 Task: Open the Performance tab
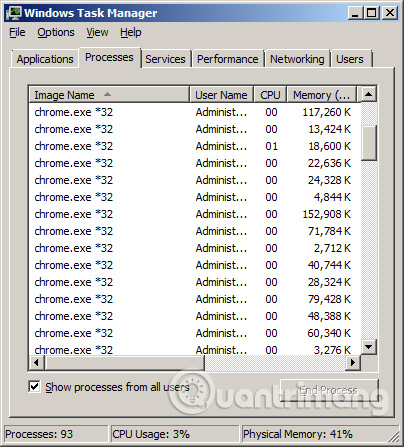coord(228,59)
